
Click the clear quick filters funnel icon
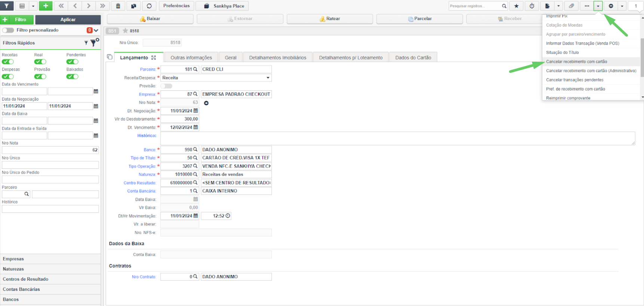pos(94,43)
